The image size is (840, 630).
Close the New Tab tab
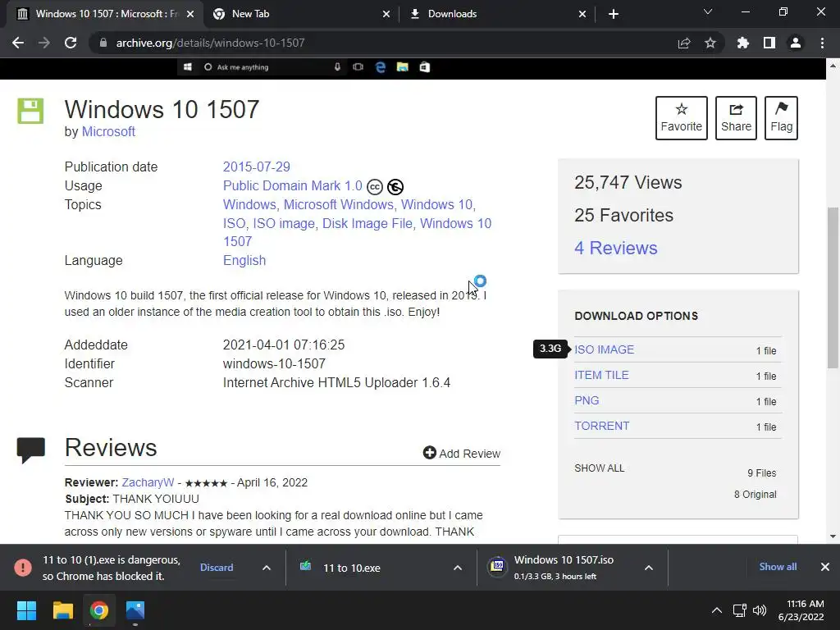[386, 14]
